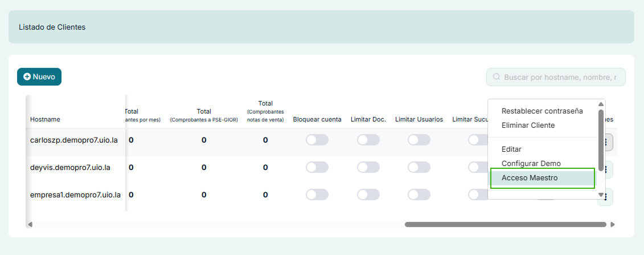Screen dimensions: 644x255
Task: Choose Eliminar Cliente in the context menu
Action: pos(528,125)
